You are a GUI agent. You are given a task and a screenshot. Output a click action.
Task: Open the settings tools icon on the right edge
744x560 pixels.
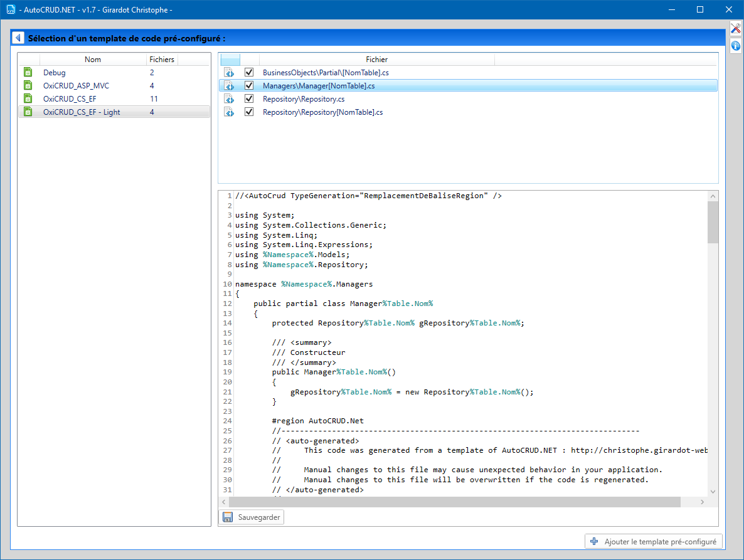(735, 29)
